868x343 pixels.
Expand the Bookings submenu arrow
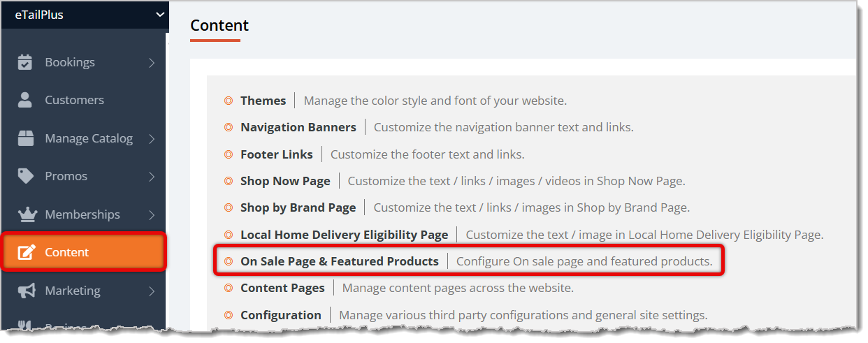point(152,62)
